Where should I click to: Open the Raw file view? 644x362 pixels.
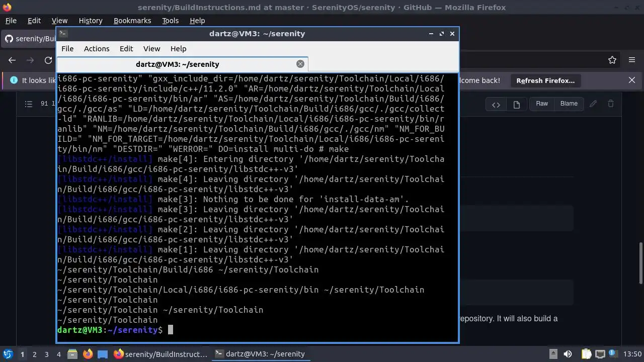542,104
